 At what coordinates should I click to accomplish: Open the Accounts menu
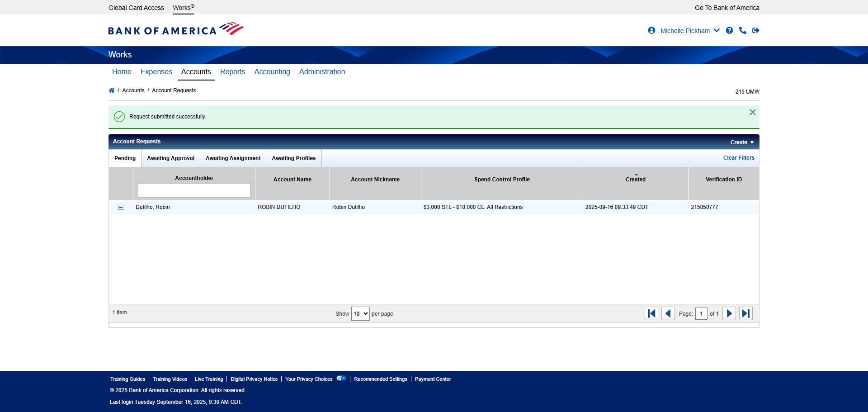196,71
